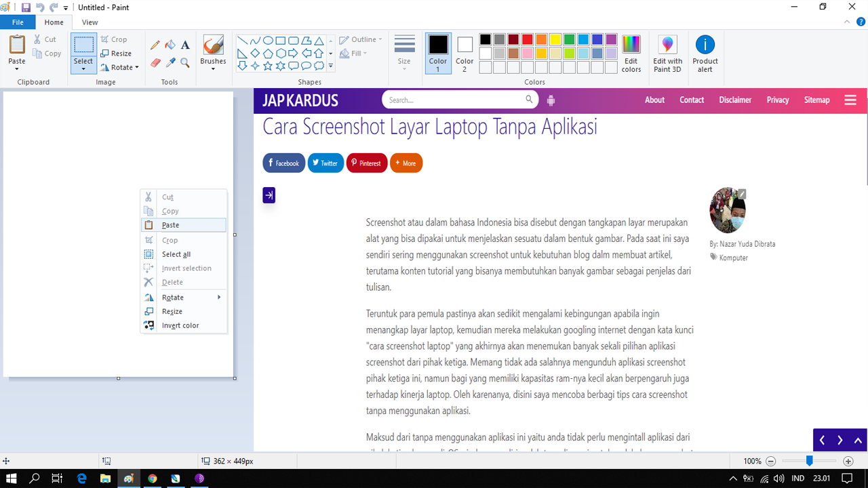The image size is (868, 488).
Task: Select the Magnifier tool
Action: pyautogui.click(x=185, y=63)
